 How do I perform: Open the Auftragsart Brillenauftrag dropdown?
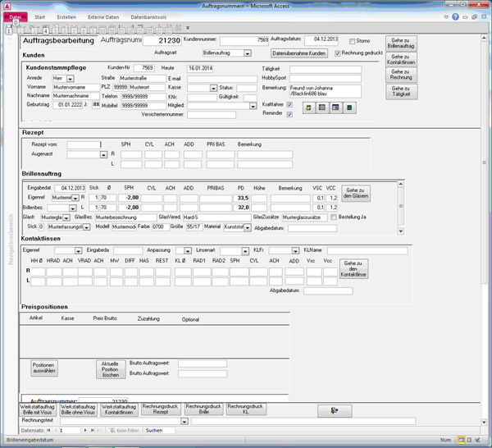[x=248, y=53]
